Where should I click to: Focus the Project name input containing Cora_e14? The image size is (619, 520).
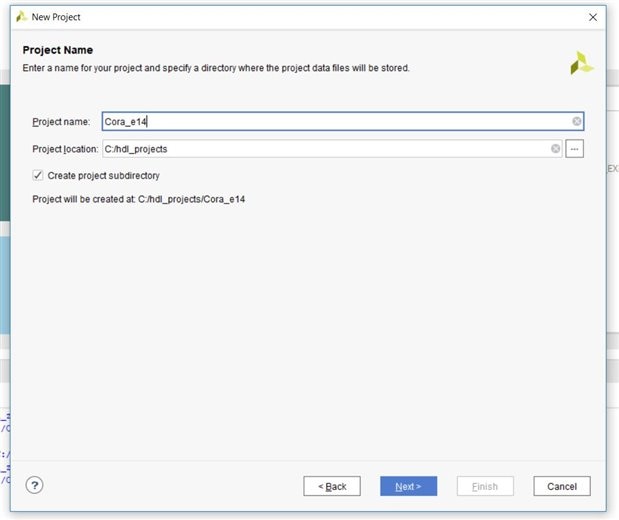[x=330, y=122]
